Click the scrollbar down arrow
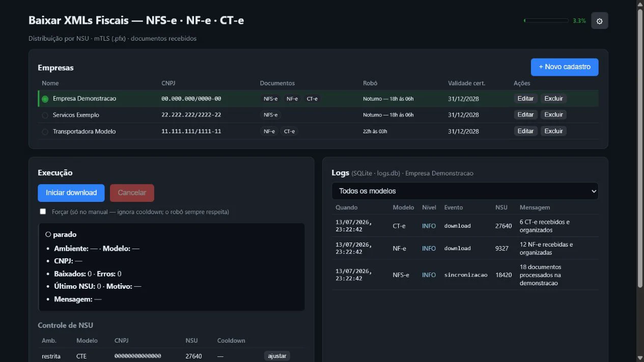 (640, 358)
